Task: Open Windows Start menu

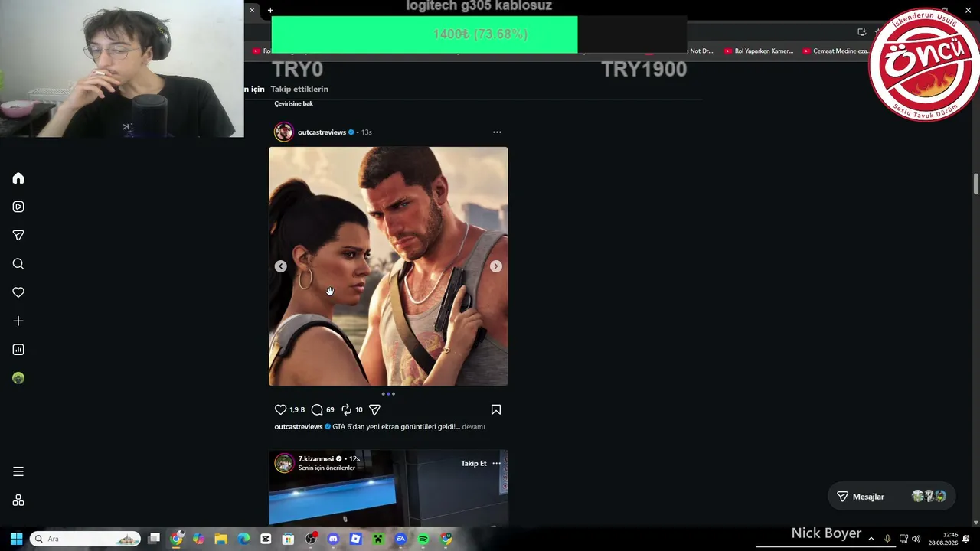Action: point(16,539)
